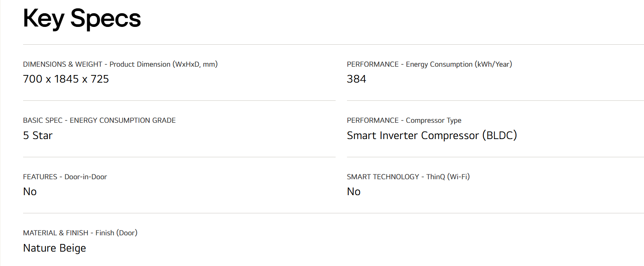Screen dimensions: 644x266
Task: Click the FEATURES - Door-in-Door label
Action: coord(65,177)
